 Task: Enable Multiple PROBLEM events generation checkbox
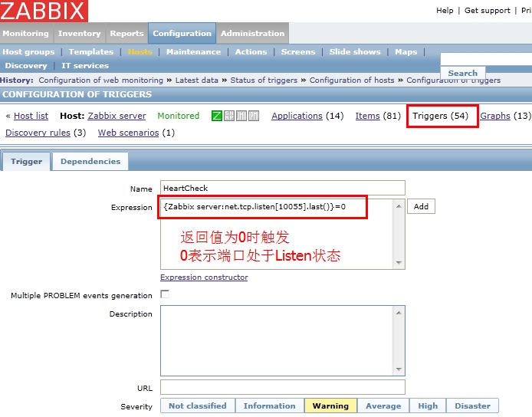tap(165, 294)
